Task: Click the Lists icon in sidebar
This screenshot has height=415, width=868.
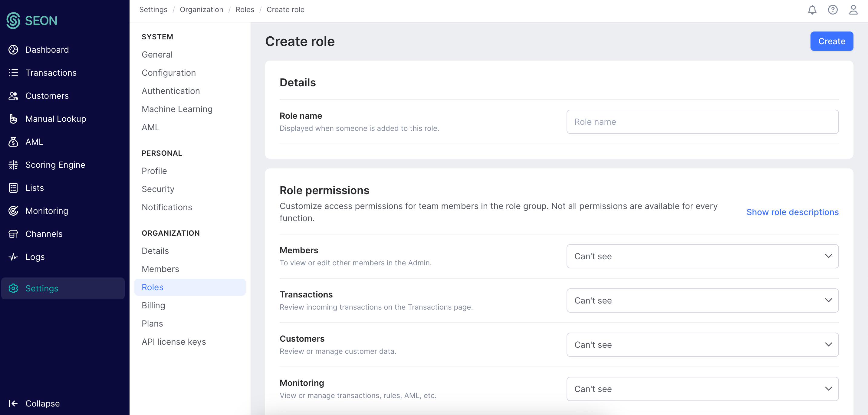Action: coord(14,188)
